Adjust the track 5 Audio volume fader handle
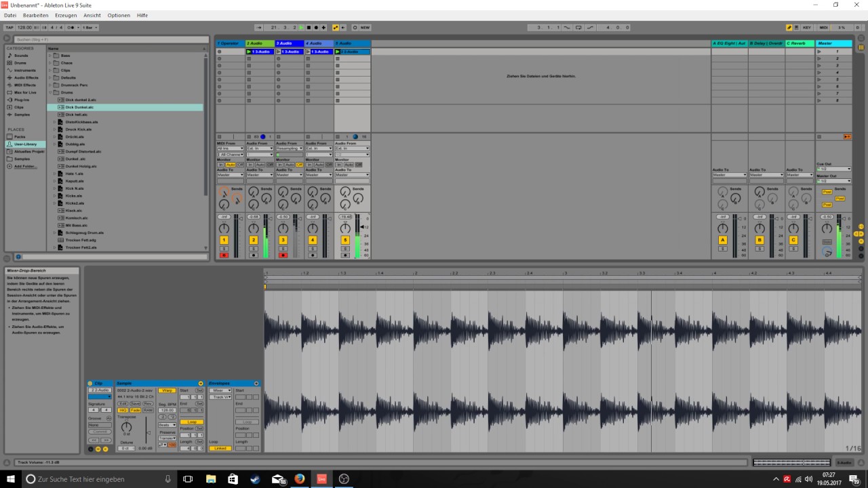 (361, 226)
